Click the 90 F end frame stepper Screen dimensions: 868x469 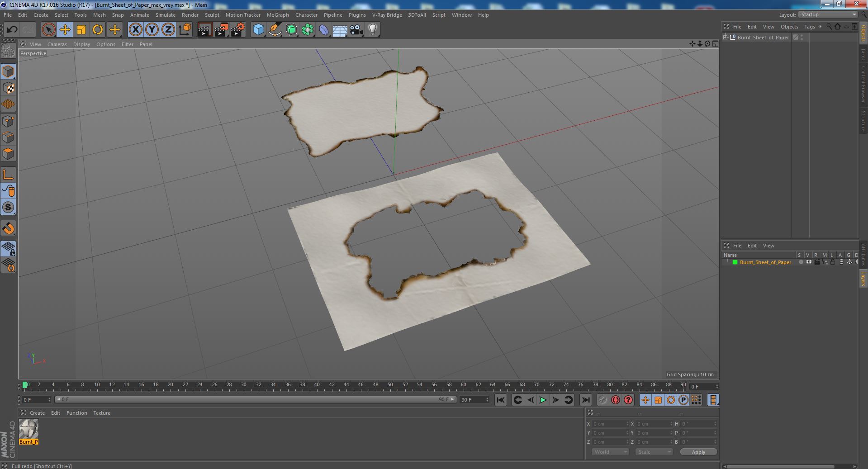[x=487, y=399]
